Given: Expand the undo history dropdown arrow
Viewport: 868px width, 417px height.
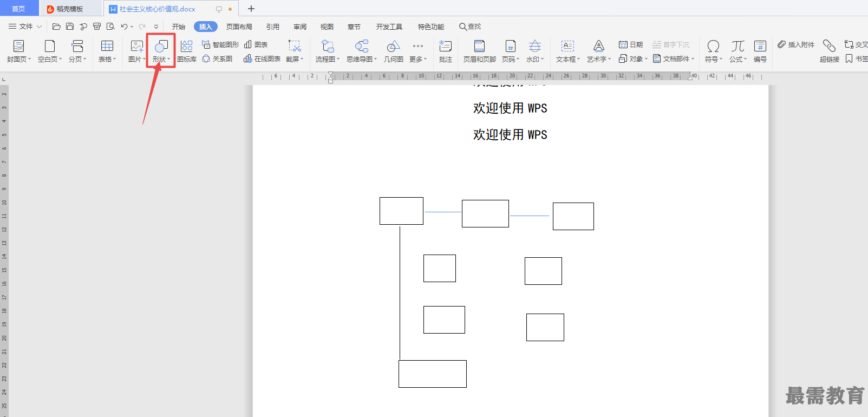Looking at the screenshot, I should (132, 27).
